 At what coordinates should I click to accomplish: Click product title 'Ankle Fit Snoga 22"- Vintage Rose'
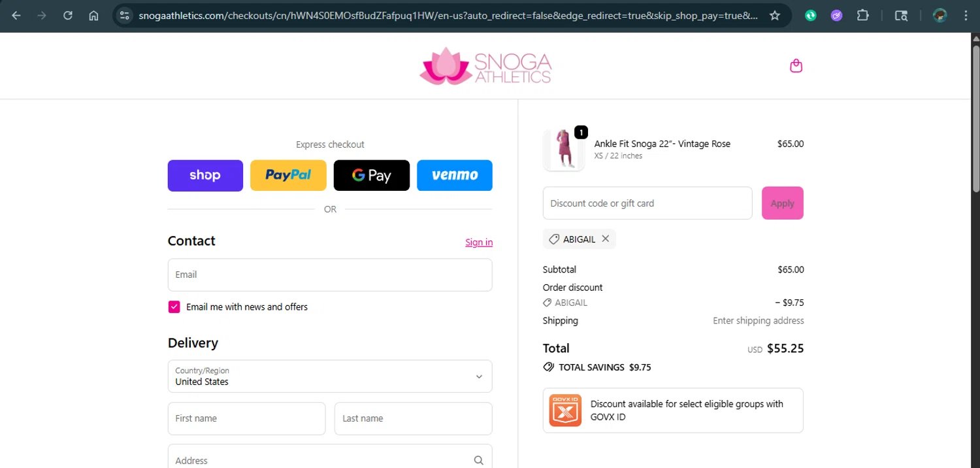(x=662, y=144)
